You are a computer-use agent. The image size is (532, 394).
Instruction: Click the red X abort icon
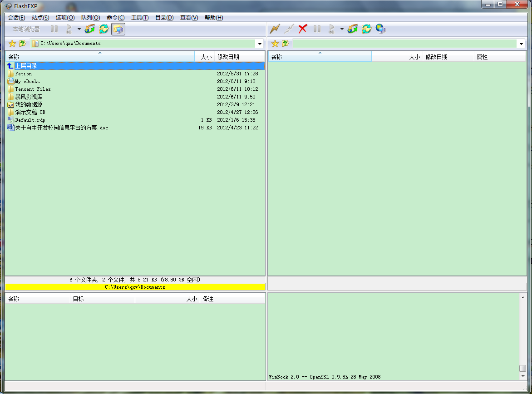pyautogui.click(x=303, y=29)
